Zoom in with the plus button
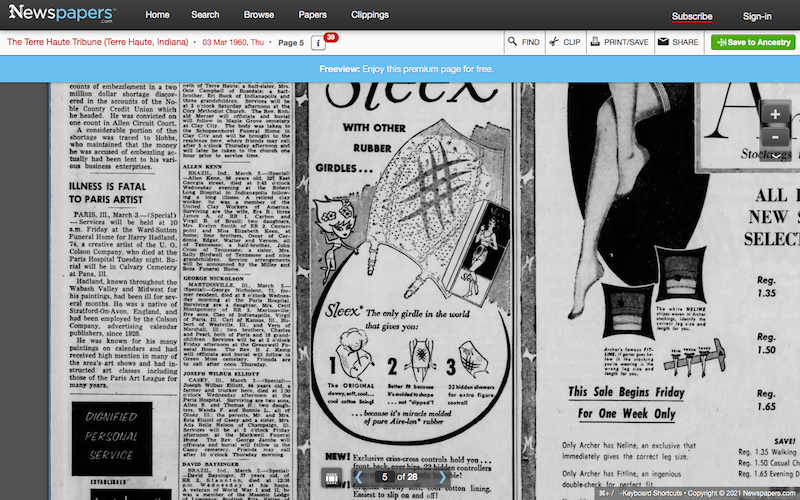 tap(776, 114)
